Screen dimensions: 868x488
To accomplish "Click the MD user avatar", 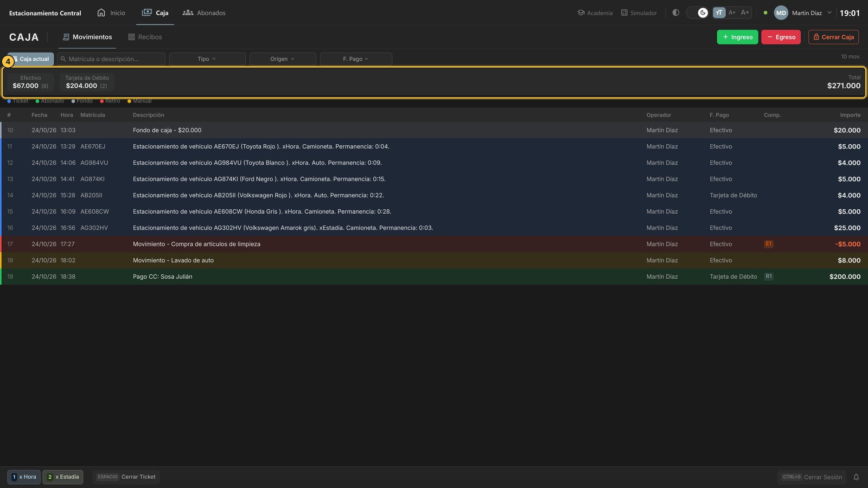I will pyautogui.click(x=781, y=13).
